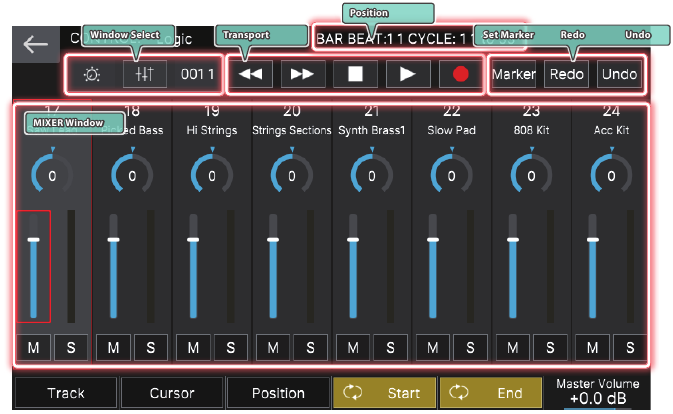The height and width of the screenshot is (414, 673).
Task: Click the Marker button
Action: [x=513, y=74]
